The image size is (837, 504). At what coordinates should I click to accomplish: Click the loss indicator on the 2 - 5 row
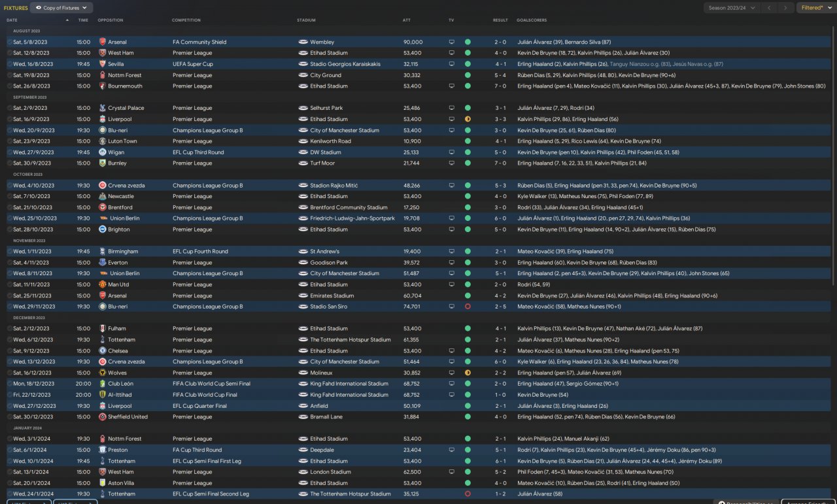coord(468,307)
